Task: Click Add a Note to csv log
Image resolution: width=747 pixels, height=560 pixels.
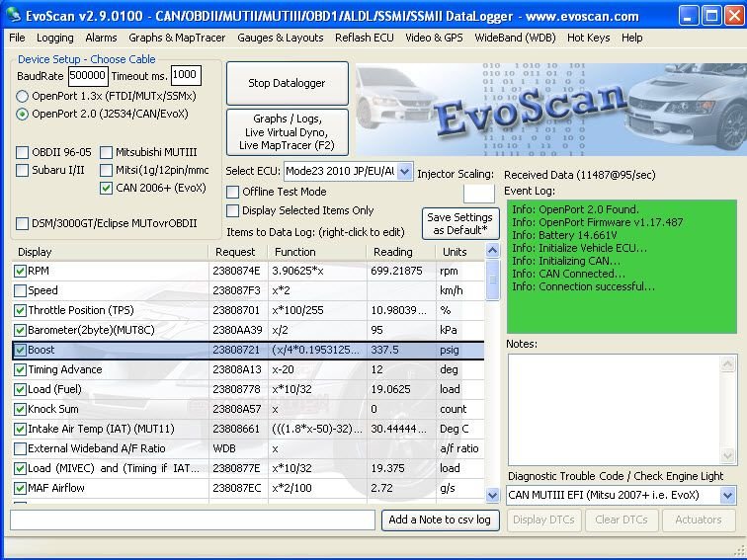Action: tap(440, 520)
